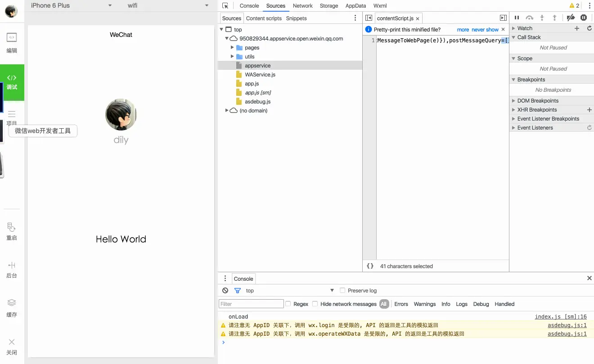Screen dimensions: 594x364
Task: Filter console by Errors level
Action: pyautogui.click(x=401, y=304)
